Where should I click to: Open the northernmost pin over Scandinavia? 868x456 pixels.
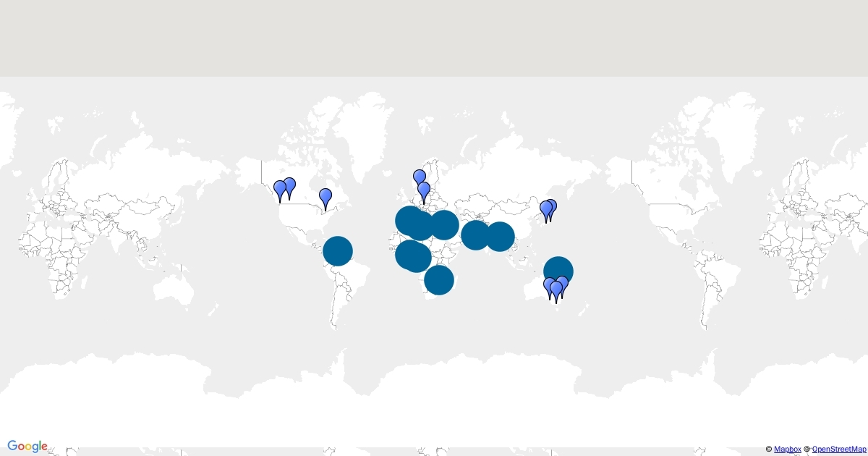[x=420, y=177]
